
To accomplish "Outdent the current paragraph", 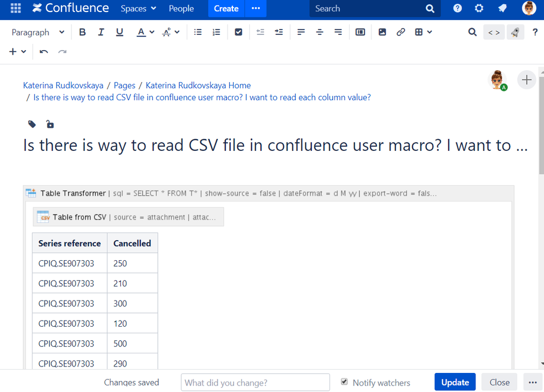I will pos(260,32).
